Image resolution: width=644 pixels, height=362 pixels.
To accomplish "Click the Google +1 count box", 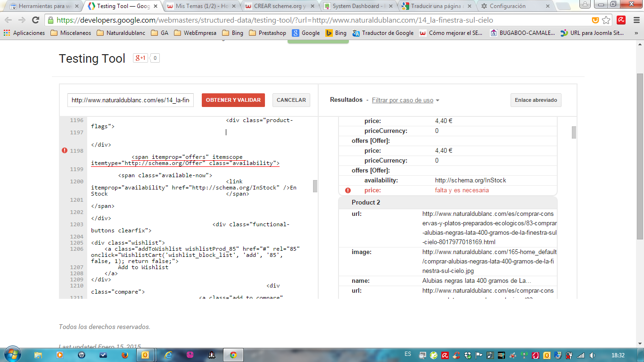I will (x=155, y=58).
